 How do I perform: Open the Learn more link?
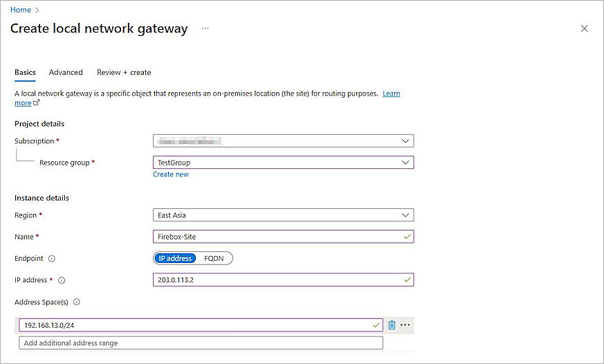point(391,93)
